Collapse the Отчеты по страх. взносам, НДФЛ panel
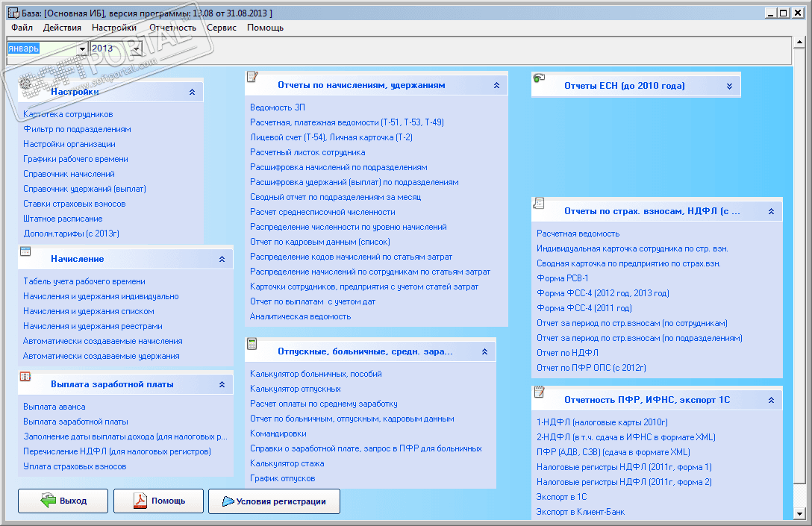Viewport: 812px width, 526px height. [x=771, y=211]
